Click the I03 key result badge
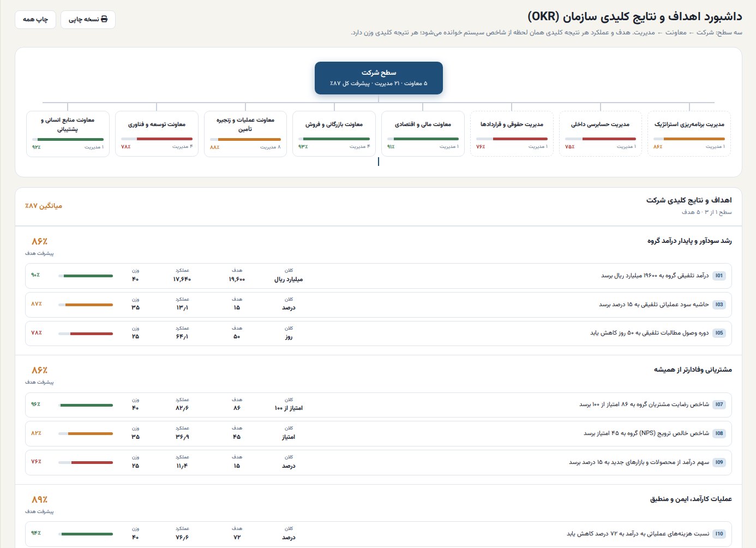This screenshot has height=548, width=756. [x=719, y=305]
